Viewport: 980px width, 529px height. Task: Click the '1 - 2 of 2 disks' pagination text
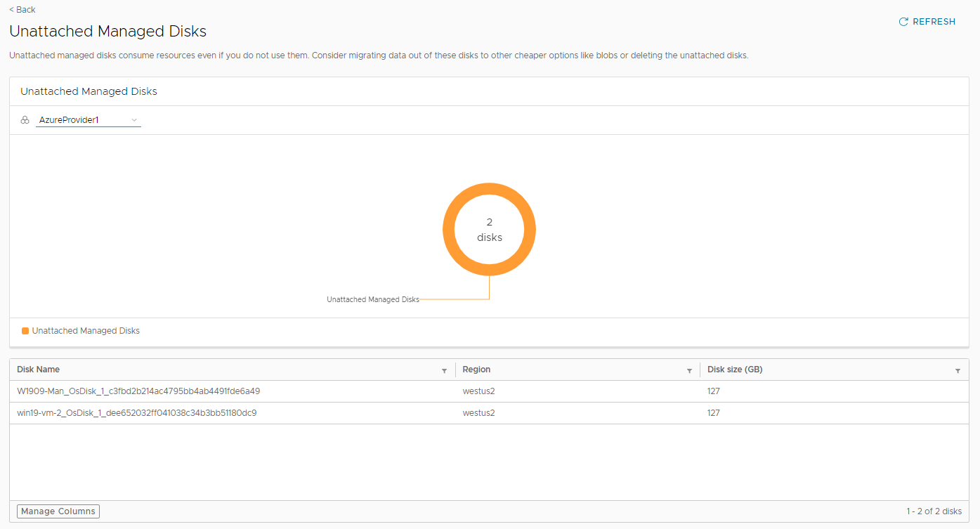click(x=934, y=511)
